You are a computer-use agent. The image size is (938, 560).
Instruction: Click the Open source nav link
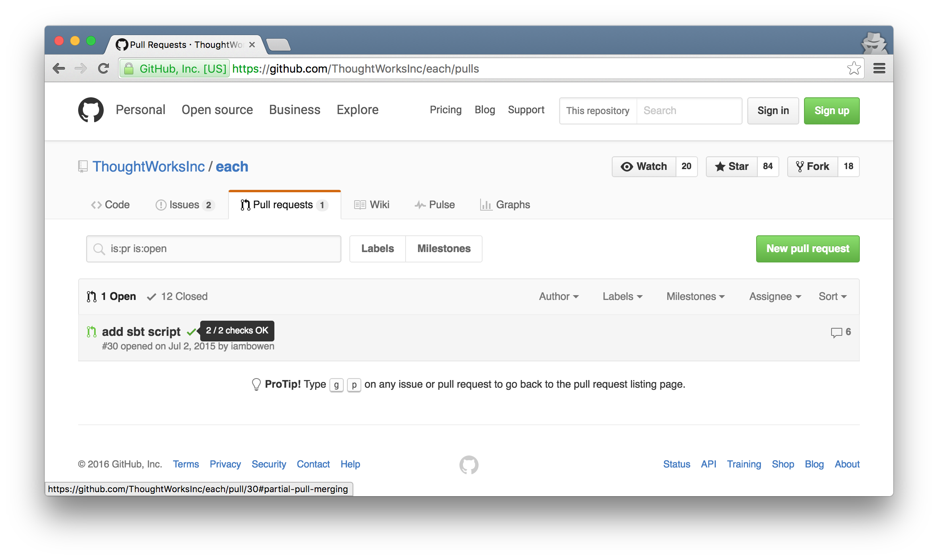tap(217, 110)
